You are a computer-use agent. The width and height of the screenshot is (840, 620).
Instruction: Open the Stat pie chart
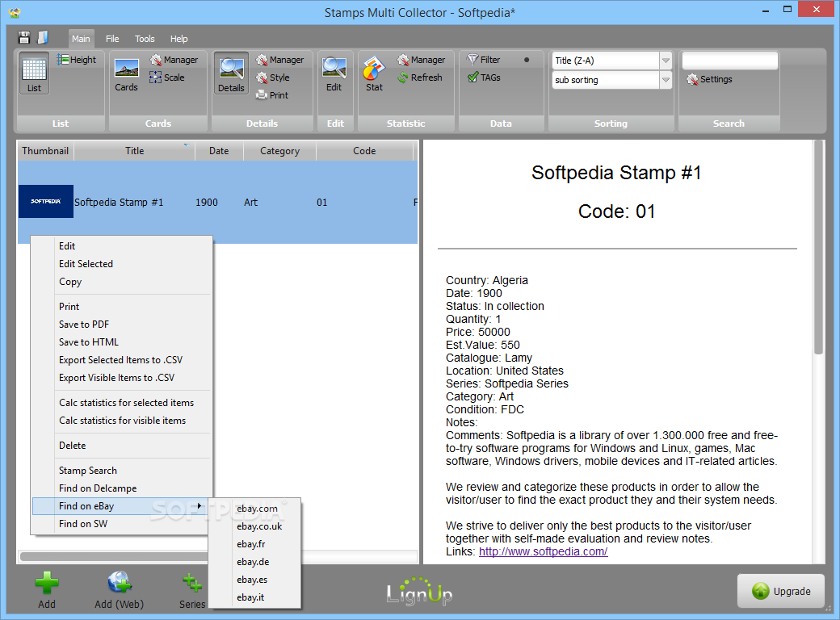click(x=374, y=74)
